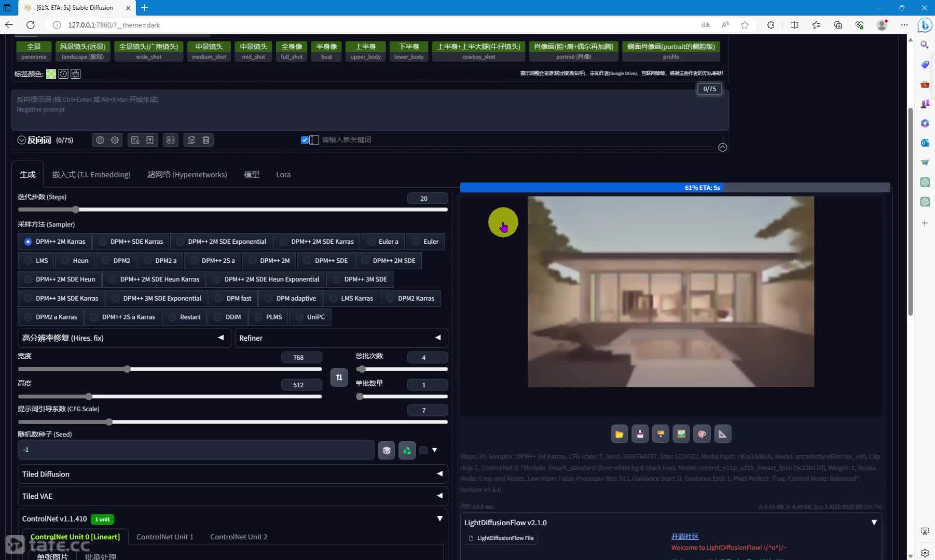The width and height of the screenshot is (935, 560).
Task: Click the copy prompt icon in negative prompt toolbar
Action: tap(191, 140)
